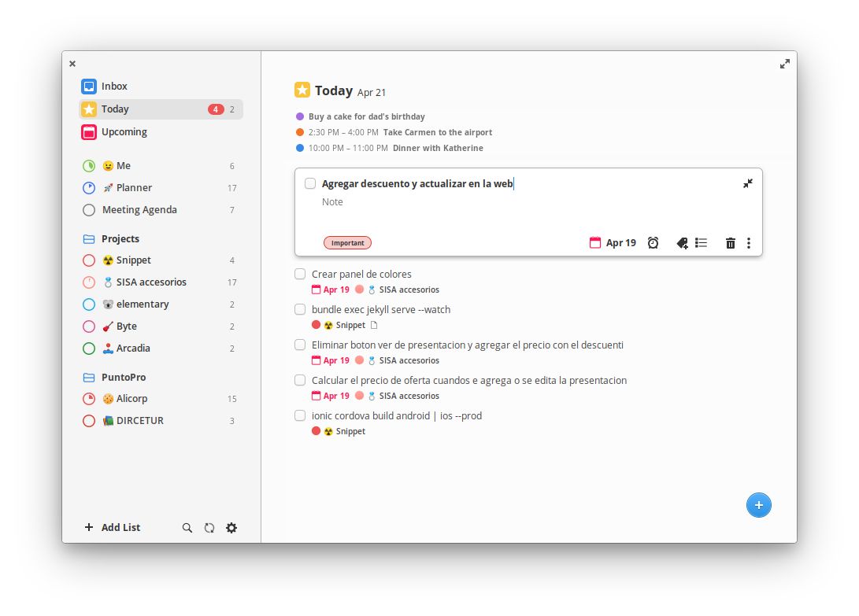The width and height of the screenshot is (859, 616).
Task: Sync lists with the refresh icon
Action: click(209, 528)
